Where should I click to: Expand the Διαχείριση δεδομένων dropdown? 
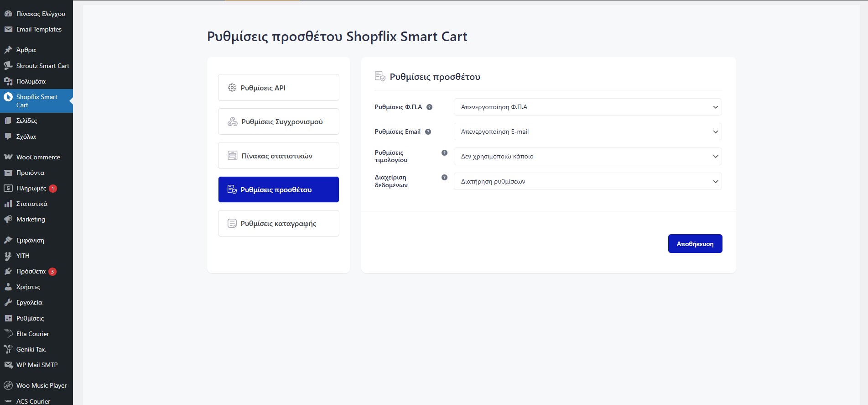587,182
